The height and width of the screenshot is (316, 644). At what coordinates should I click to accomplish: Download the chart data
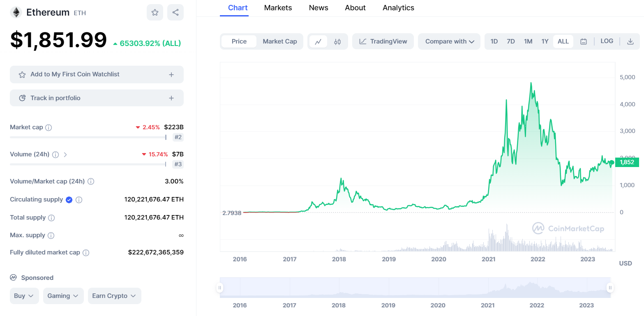click(x=630, y=41)
